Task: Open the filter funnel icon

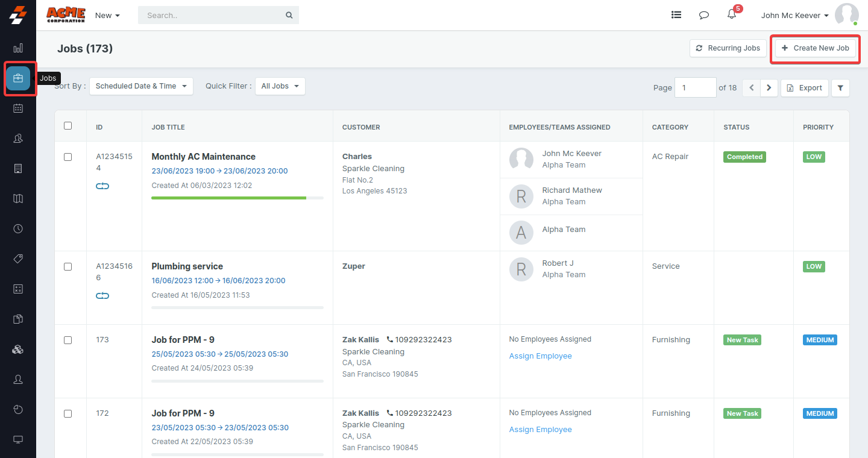Action: pos(840,88)
